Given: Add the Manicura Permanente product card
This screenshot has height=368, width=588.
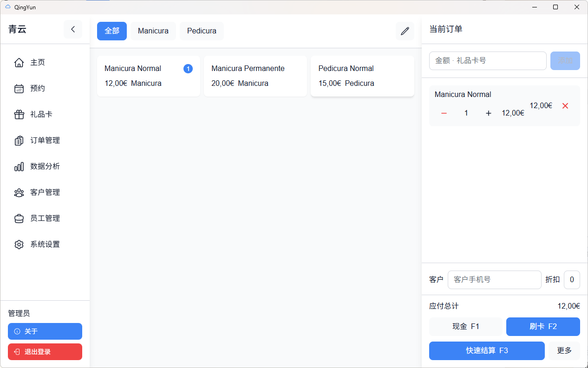Looking at the screenshot, I should (x=255, y=76).
